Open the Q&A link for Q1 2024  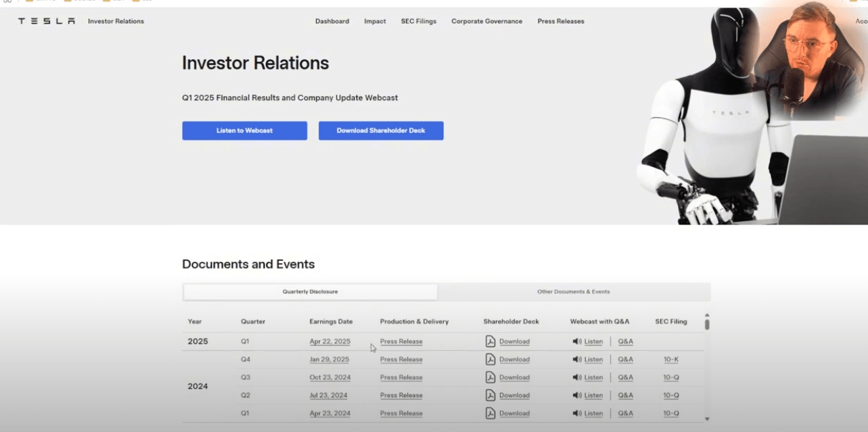tap(626, 413)
